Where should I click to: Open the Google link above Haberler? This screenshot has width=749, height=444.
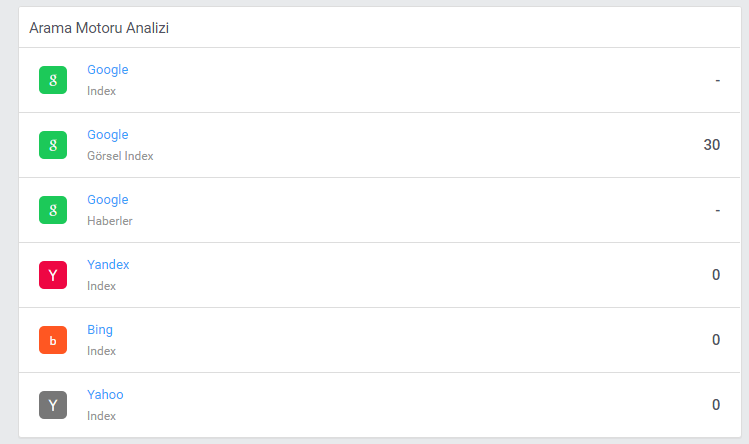[107, 200]
